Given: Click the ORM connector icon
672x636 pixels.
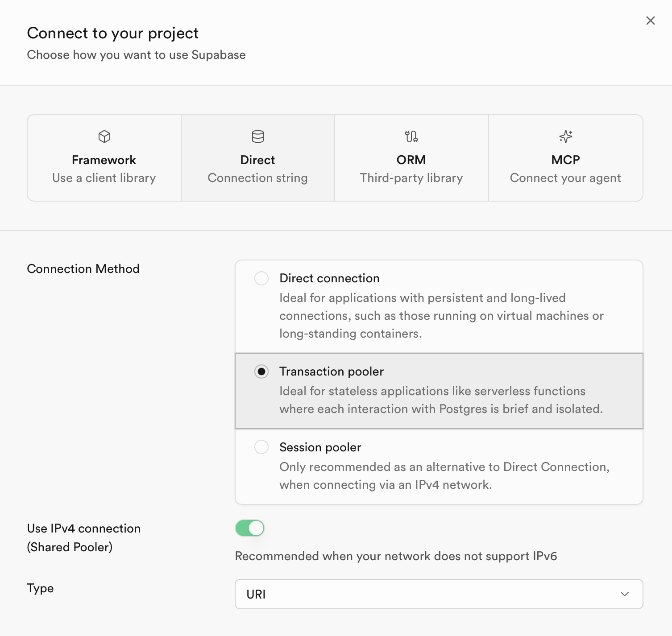Looking at the screenshot, I should point(411,136).
